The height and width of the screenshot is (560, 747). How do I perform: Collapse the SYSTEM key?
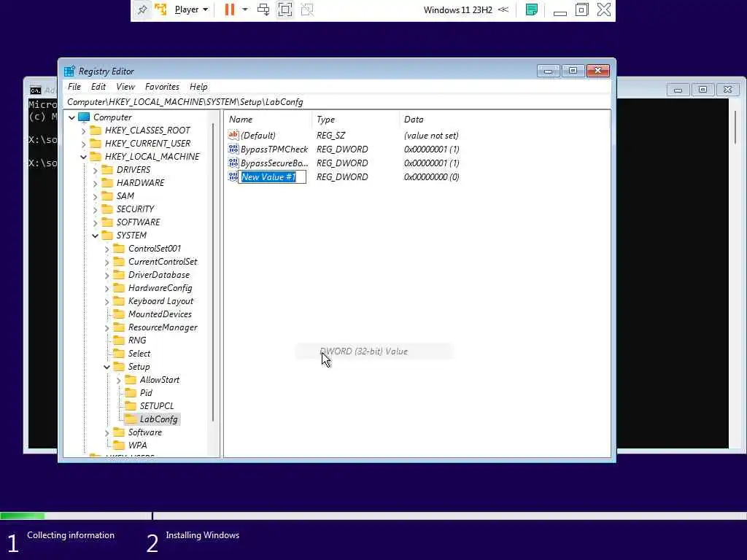[x=96, y=236]
